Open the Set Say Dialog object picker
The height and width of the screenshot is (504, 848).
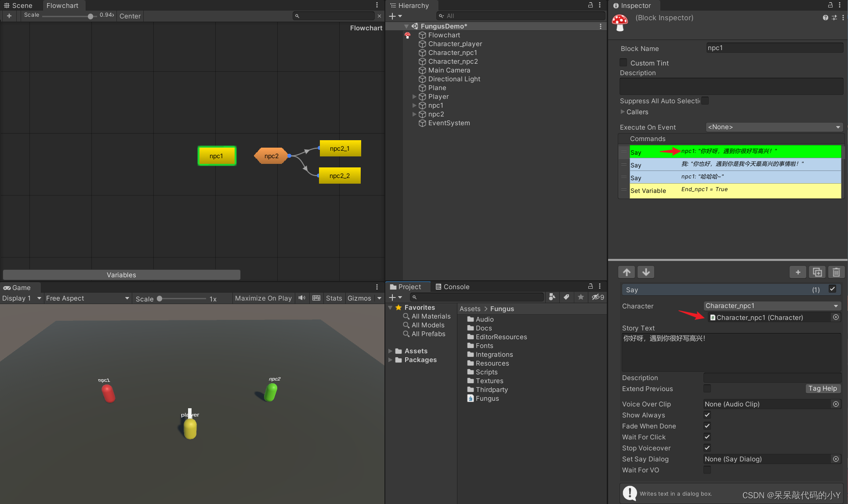836,459
